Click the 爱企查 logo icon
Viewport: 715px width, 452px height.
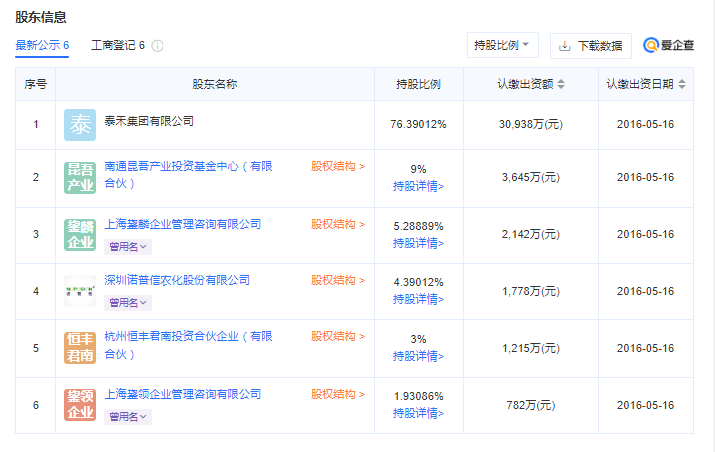pyautogui.click(x=651, y=45)
